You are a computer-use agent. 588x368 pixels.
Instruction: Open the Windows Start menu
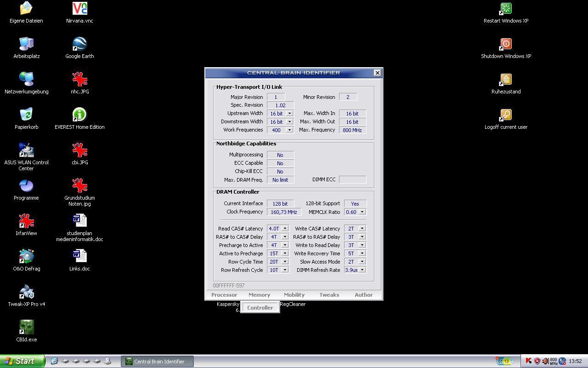tap(23, 361)
